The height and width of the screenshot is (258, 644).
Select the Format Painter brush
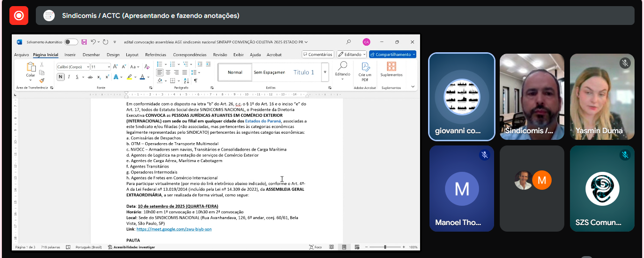(42, 80)
